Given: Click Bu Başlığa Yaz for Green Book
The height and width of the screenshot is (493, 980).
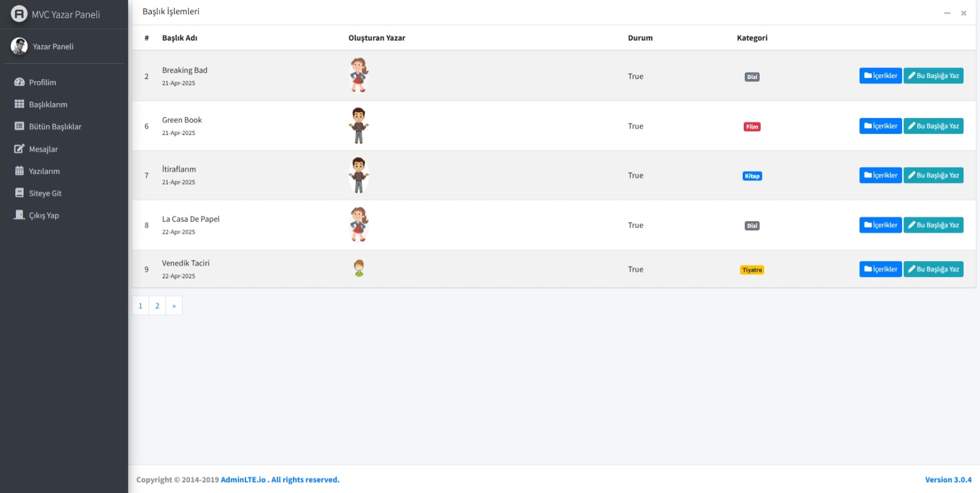Looking at the screenshot, I should click(x=933, y=126).
